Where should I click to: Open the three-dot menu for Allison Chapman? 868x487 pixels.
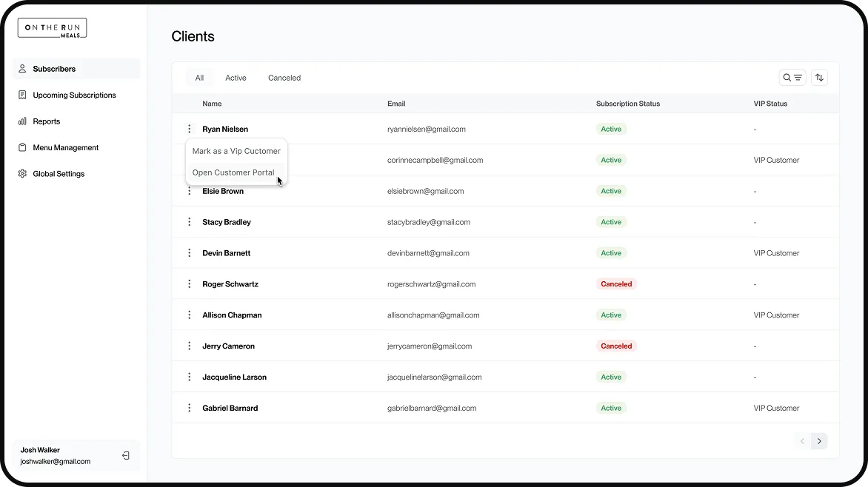pos(190,315)
